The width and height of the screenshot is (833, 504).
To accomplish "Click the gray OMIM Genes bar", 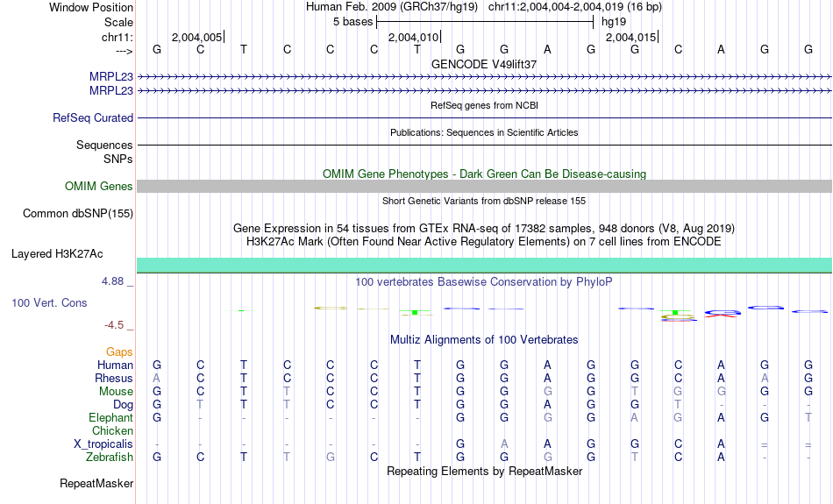I will (484, 187).
